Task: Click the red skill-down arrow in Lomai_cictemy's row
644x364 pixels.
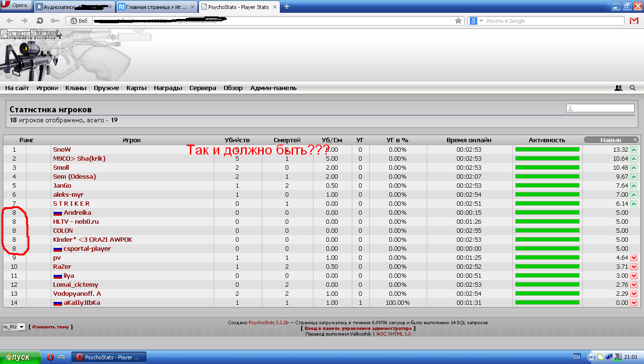Action: (634, 285)
